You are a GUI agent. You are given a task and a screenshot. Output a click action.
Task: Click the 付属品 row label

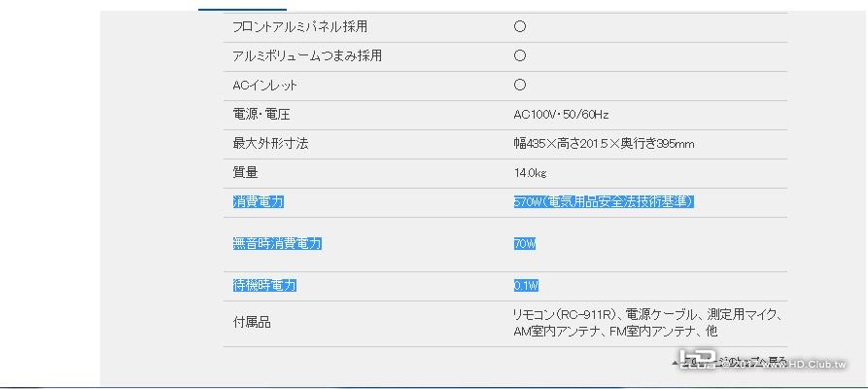click(251, 322)
